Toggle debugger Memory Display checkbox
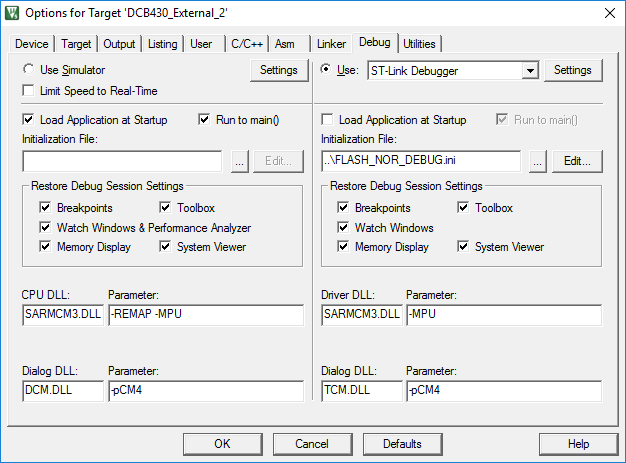The width and height of the screenshot is (626, 463). (x=343, y=247)
